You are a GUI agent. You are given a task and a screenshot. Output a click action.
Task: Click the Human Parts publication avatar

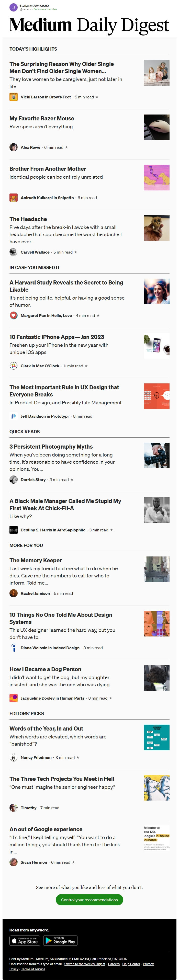click(13, 698)
